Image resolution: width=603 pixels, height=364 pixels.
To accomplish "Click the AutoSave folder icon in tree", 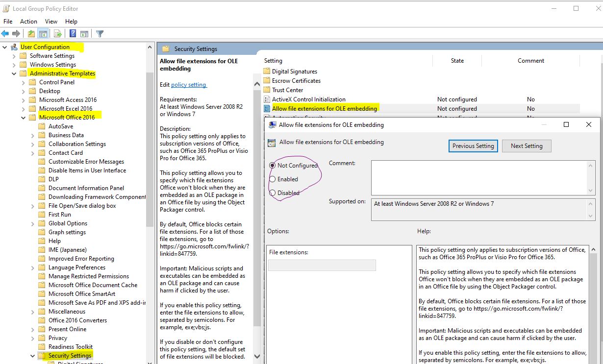I will [x=42, y=126].
